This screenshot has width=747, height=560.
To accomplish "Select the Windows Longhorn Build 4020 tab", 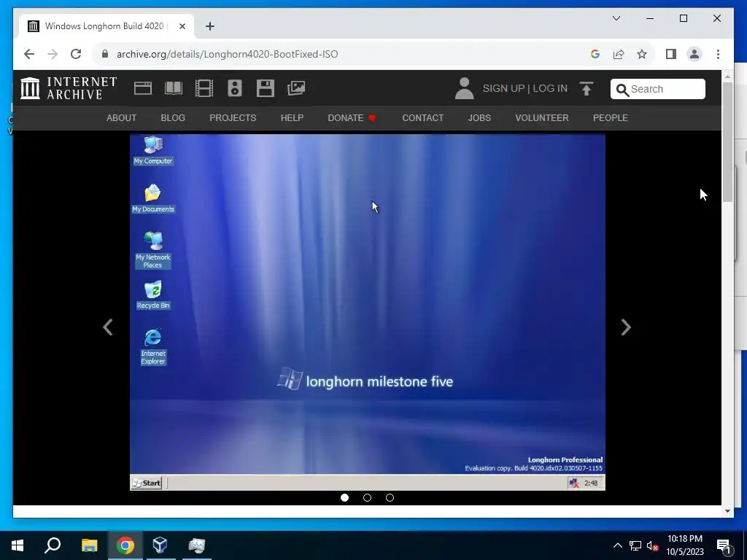I will 107,26.
